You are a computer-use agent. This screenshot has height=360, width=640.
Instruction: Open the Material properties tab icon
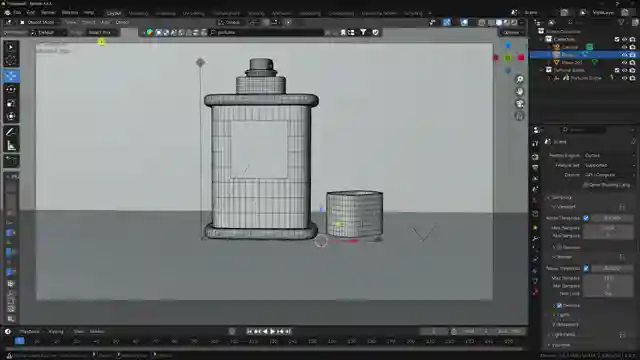[535, 292]
